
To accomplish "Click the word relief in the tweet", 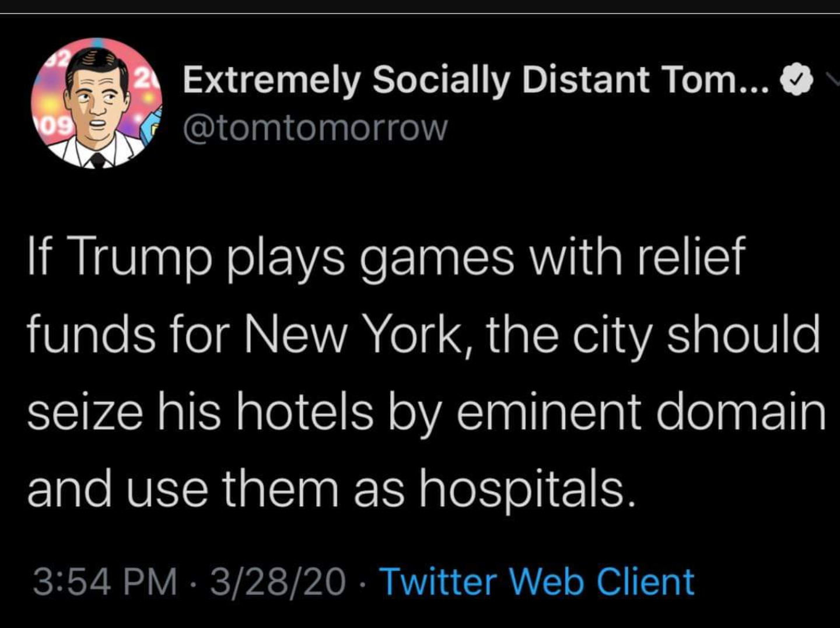I will pos(691,255).
